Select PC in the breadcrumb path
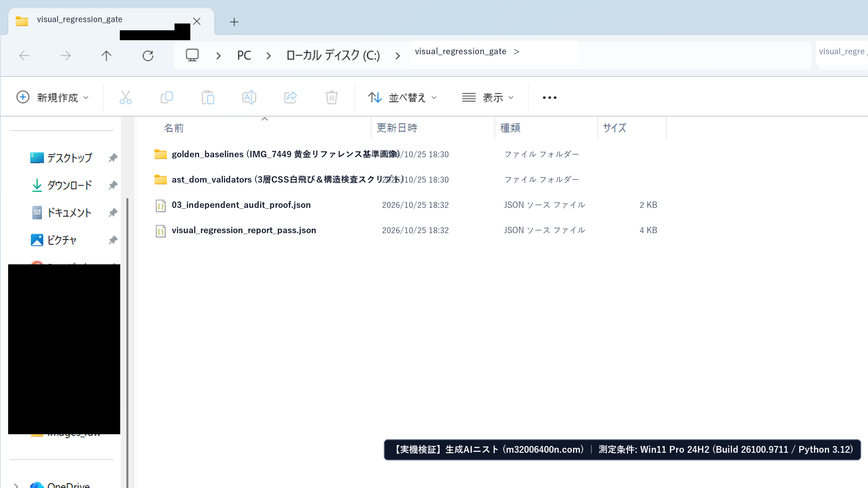 coord(244,56)
